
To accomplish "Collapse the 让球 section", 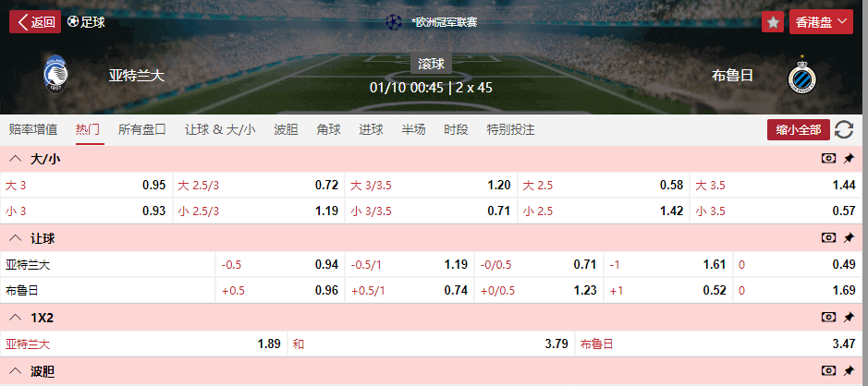I will 15,238.
